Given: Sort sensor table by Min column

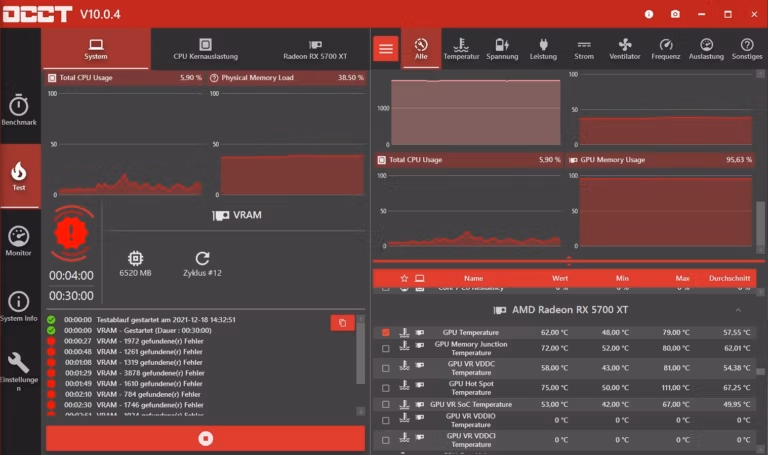Looking at the screenshot, I should 622,278.
